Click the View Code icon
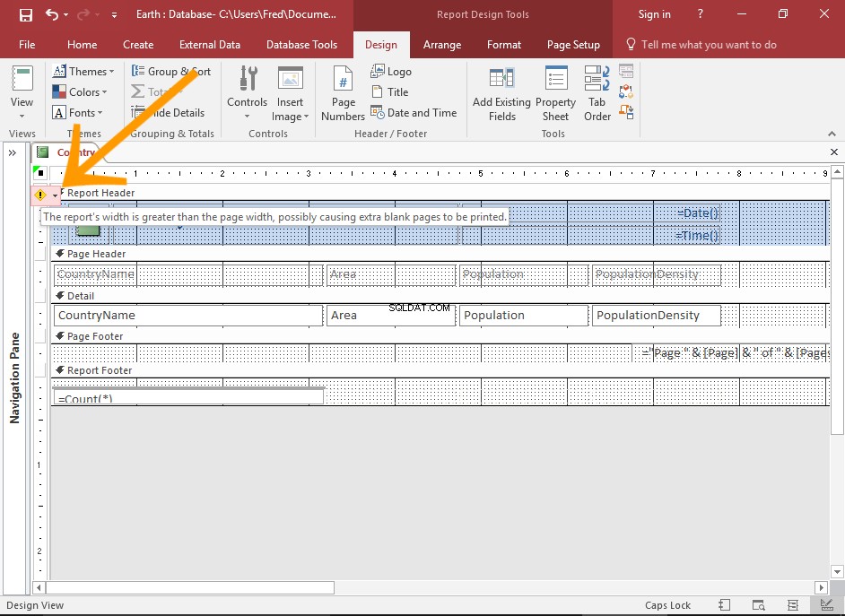The height and width of the screenshot is (616, 845). [626, 91]
